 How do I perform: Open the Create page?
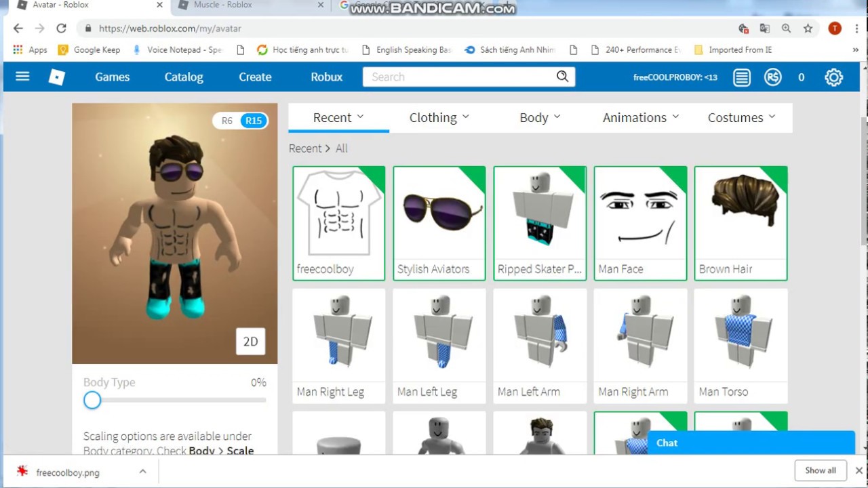(x=255, y=77)
